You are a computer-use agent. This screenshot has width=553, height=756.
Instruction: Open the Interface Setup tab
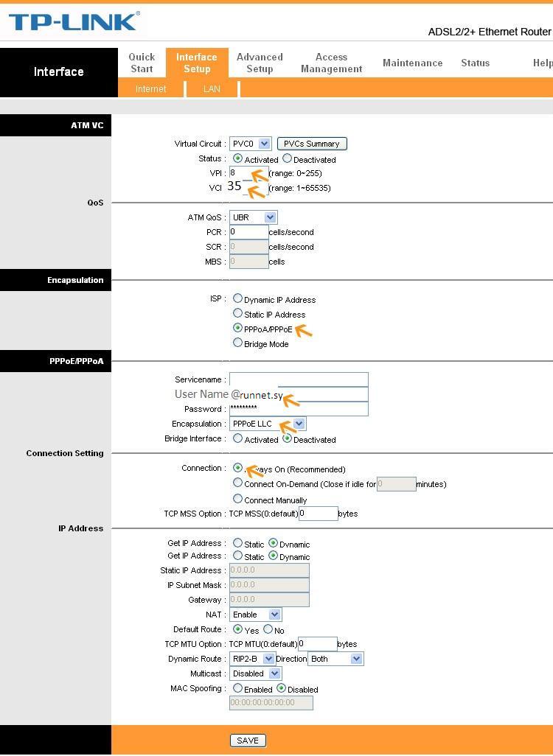(x=196, y=63)
